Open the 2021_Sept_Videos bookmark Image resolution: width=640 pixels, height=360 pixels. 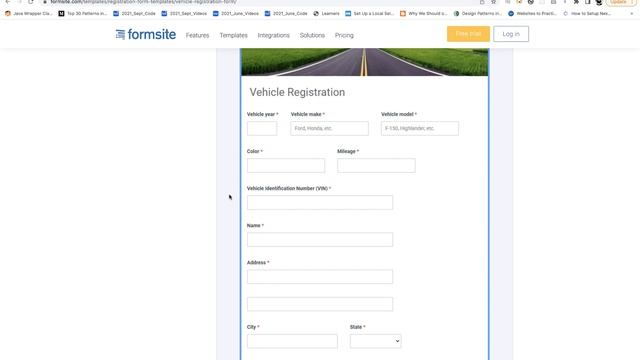184,13
